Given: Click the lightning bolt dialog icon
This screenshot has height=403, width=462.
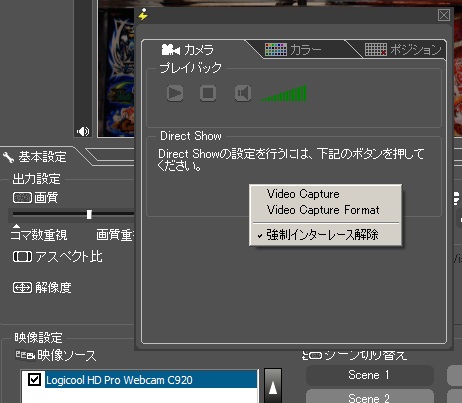Looking at the screenshot, I should click(143, 14).
